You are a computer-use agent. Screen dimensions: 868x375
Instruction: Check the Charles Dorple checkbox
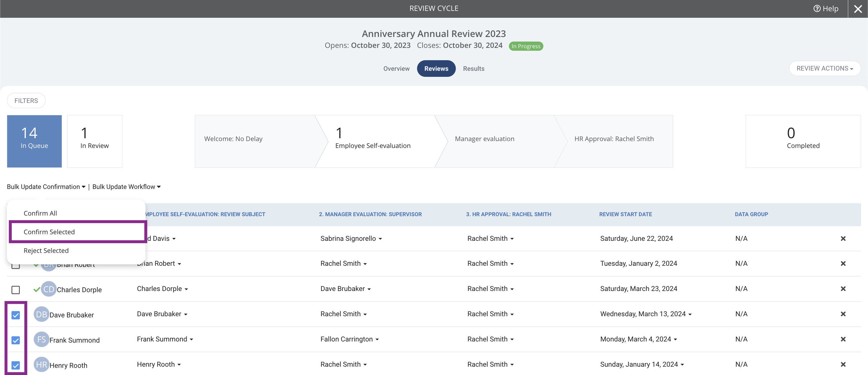(15, 290)
